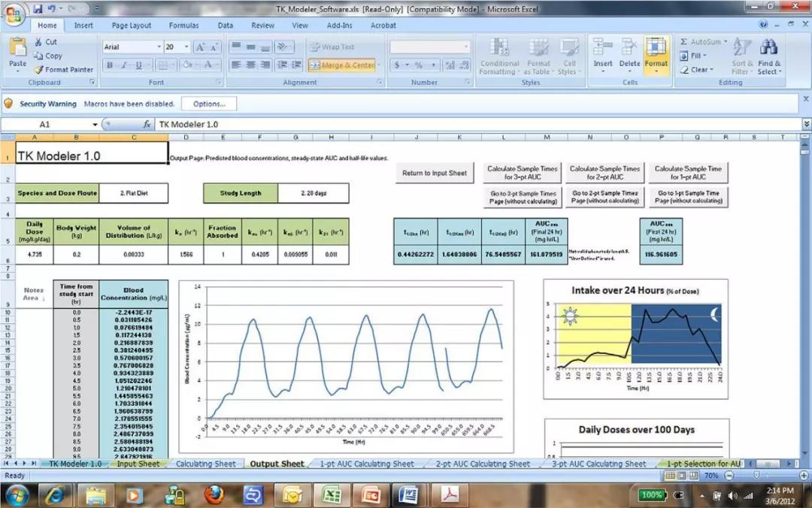812x508 pixels.
Task: Click the Office button orb
Action: [x=14, y=14]
